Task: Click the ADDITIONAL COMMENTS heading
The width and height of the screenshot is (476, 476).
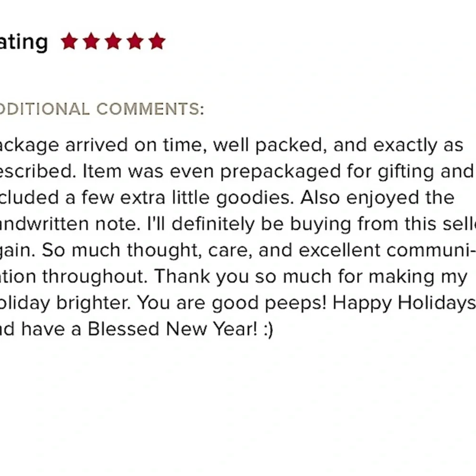Action: pos(102,109)
